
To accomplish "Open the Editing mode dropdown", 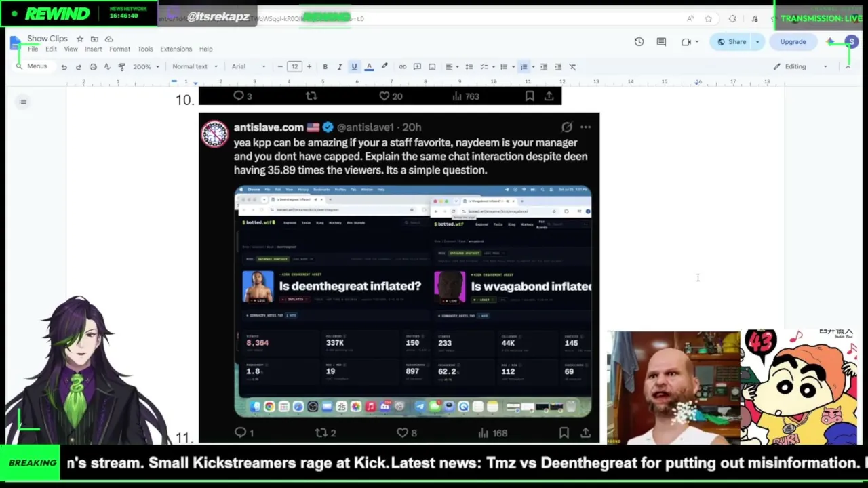I will pyautogui.click(x=801, y=67).
